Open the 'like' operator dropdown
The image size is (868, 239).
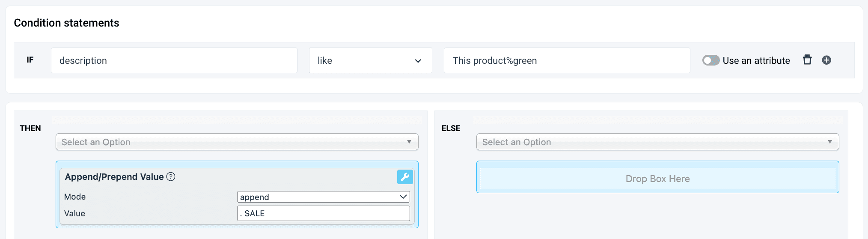[370, 60]
